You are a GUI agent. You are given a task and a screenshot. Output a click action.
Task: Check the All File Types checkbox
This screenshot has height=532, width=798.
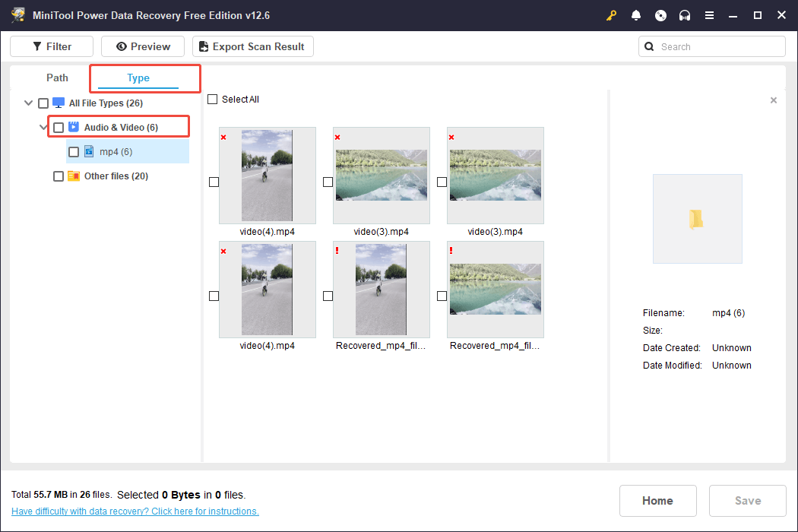click(x=43, y=103)
